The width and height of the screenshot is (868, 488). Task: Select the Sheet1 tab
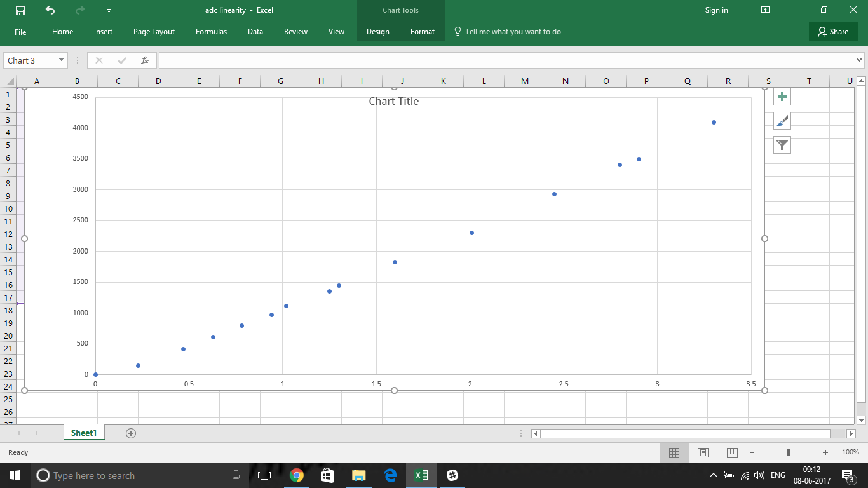point(84,433)
